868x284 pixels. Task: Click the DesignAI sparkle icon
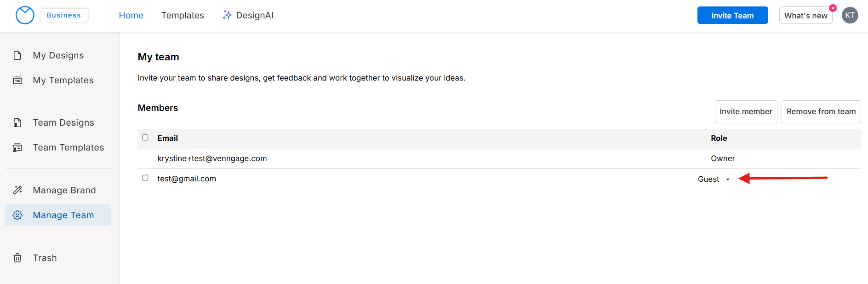pyautogui.click(x=227, y=15)
